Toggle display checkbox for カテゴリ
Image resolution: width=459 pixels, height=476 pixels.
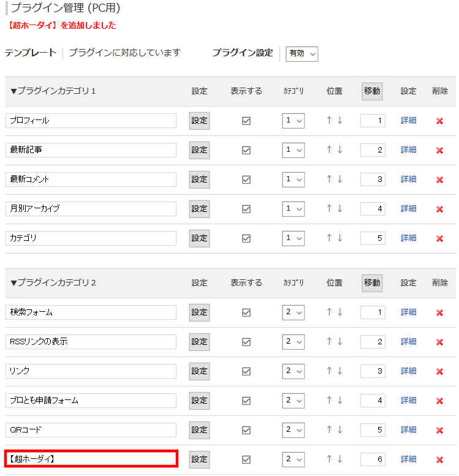pos(246,238)
